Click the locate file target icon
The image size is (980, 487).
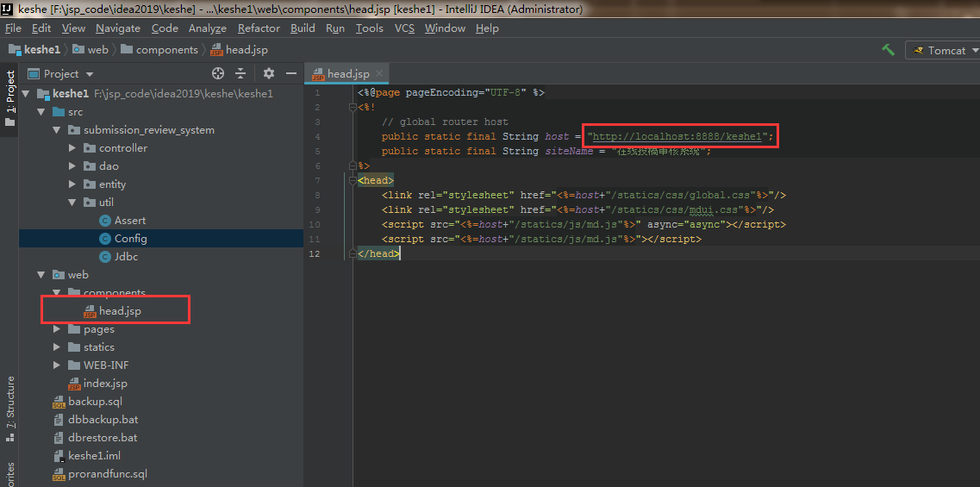pyautogui.click(x=217, y=74)
